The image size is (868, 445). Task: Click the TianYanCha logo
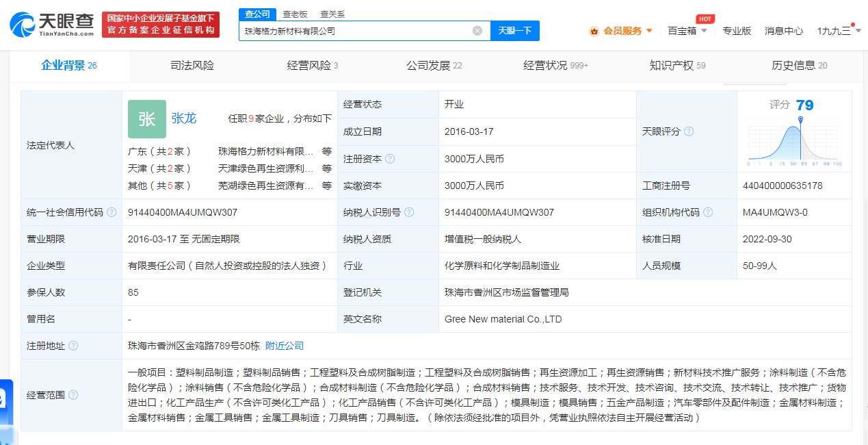[x=52, y=24]
